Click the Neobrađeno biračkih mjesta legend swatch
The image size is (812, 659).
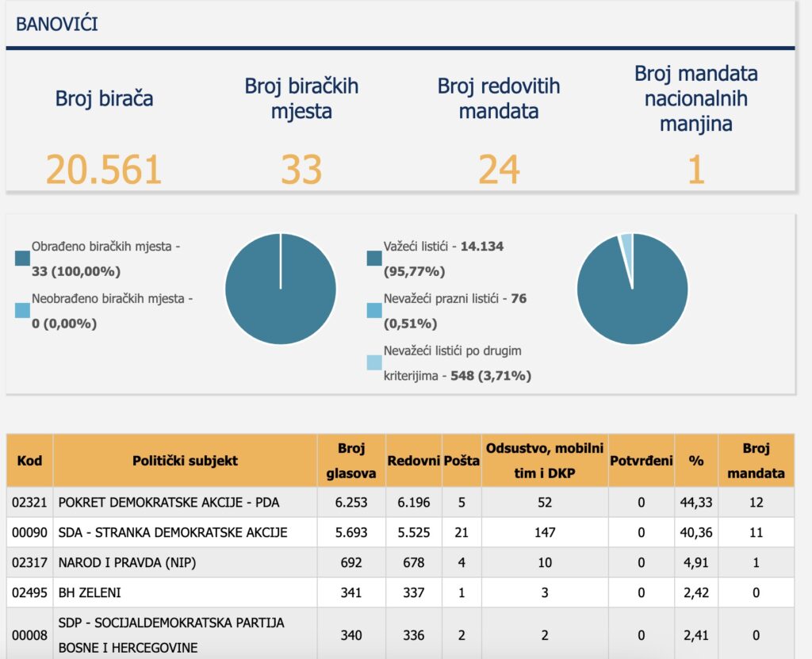22,311
